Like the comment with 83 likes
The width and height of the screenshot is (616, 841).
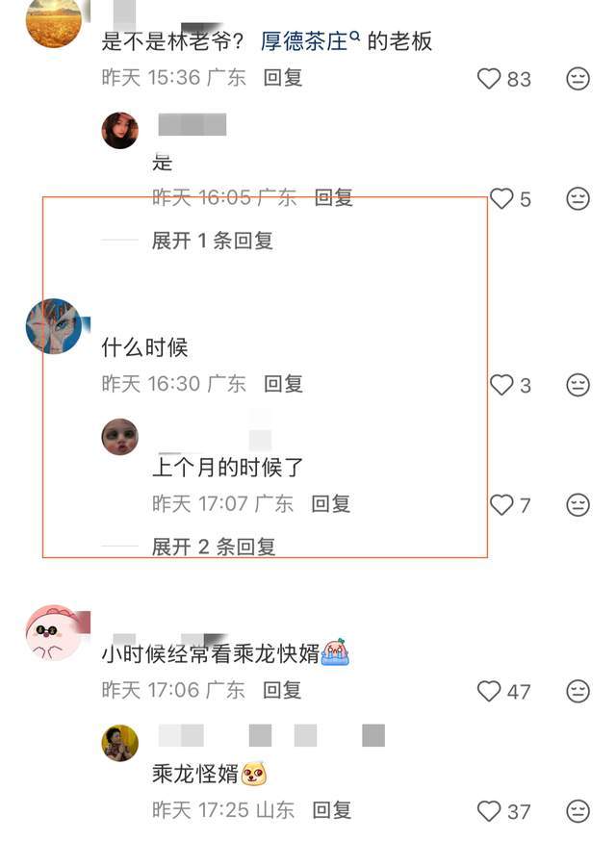(x=489, y=79)
